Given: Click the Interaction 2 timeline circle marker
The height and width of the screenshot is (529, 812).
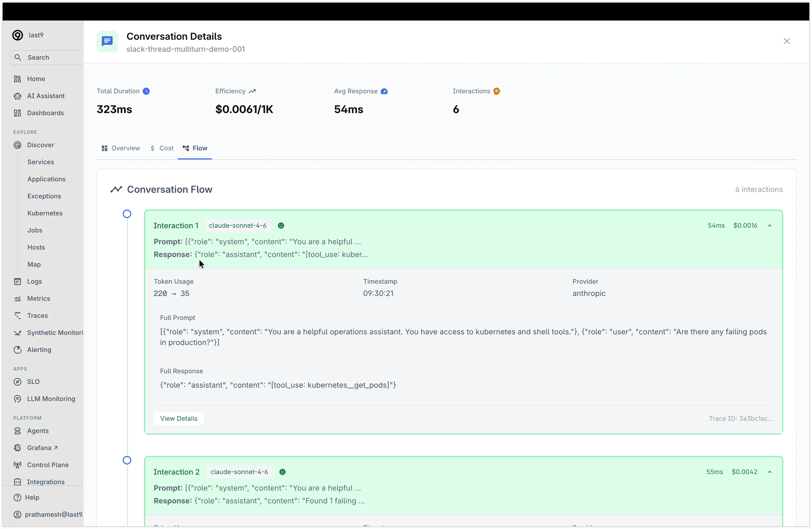Looking at the screenshot, I should click(x=127, y=460).
